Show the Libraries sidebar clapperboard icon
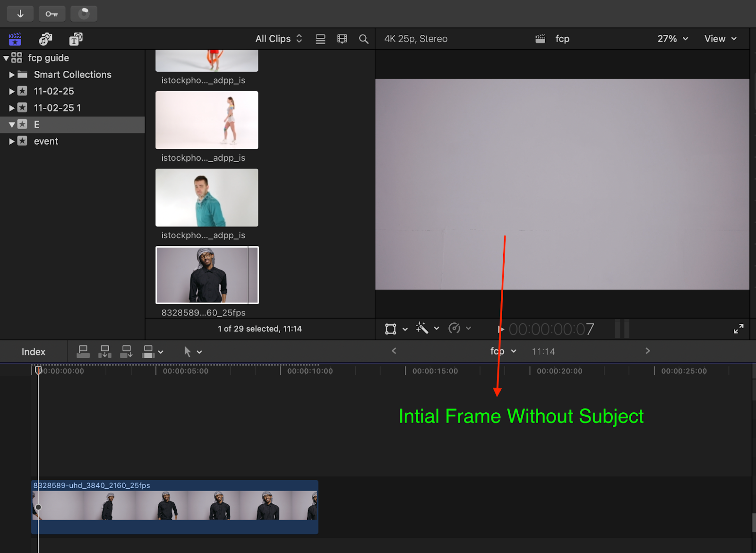The width and height of the screenshot is (756, 553). [15, 39]
